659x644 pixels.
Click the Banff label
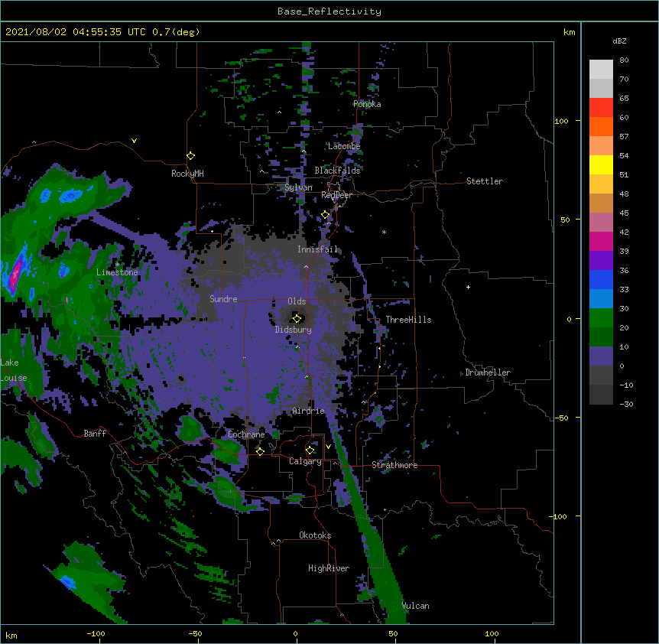(95, 434)
